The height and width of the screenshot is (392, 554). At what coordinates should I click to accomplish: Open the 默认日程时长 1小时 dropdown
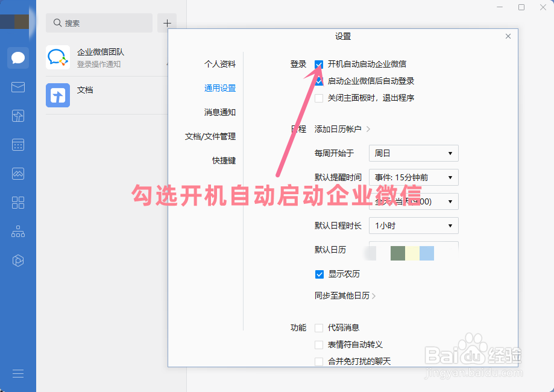point(414,226)
